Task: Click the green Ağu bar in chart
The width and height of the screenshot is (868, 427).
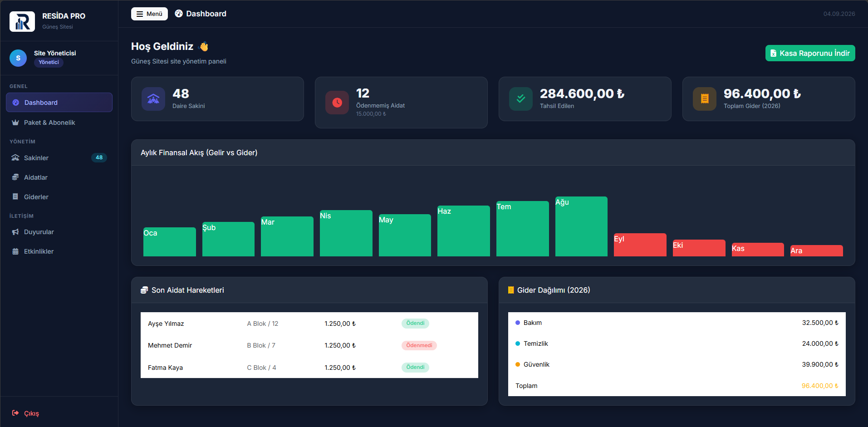Action: click(581, 226)
